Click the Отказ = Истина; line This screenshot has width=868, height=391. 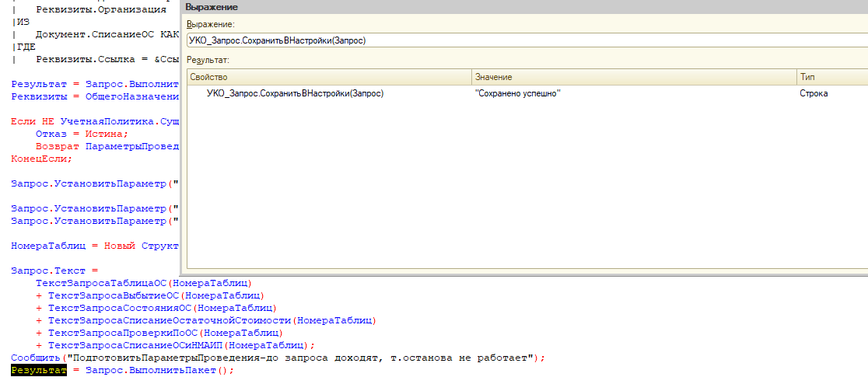coord(82,134)
